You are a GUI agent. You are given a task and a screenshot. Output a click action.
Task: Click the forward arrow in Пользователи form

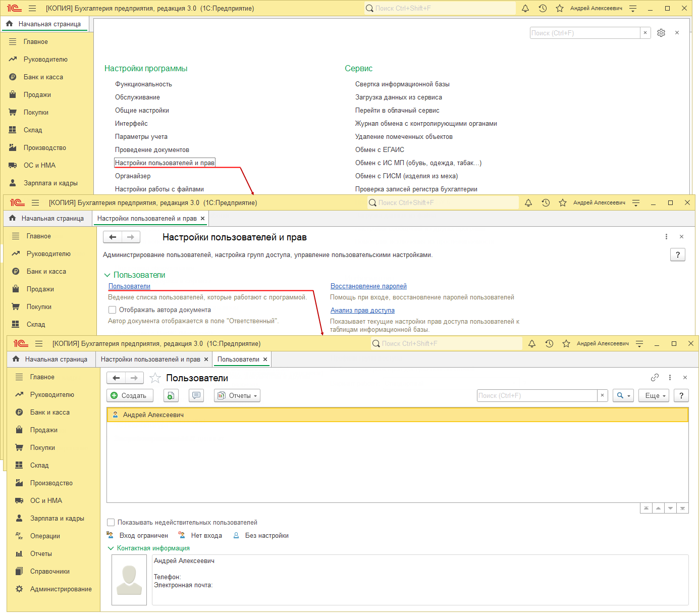click(x=134, y=378)
